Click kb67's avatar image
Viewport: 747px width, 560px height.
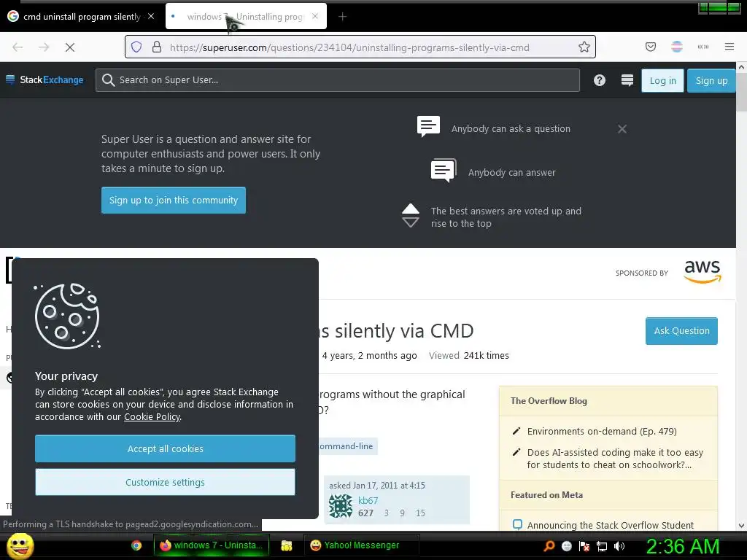point(341,506)
